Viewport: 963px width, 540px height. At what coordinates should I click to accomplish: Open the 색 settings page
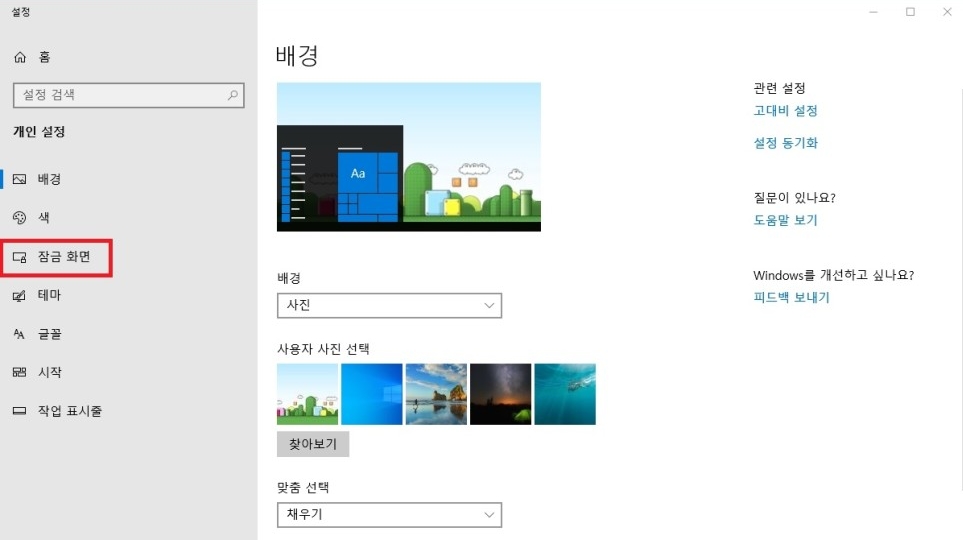[129, 217]
